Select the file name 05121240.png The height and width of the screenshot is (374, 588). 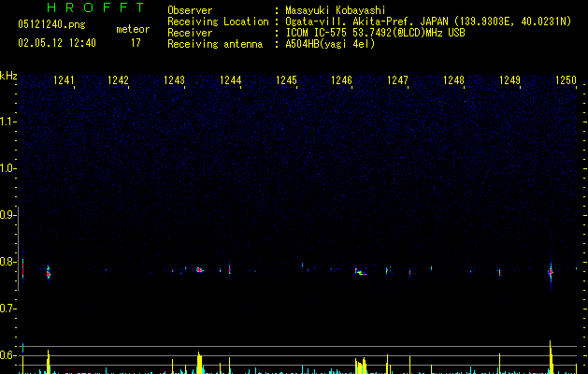pos(51,24)
